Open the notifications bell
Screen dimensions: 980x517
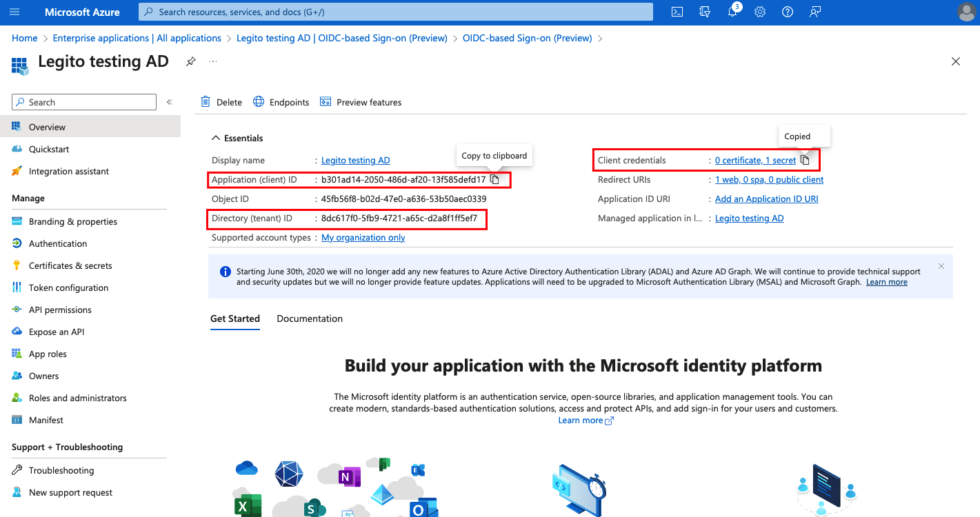[x=732, y=12]
